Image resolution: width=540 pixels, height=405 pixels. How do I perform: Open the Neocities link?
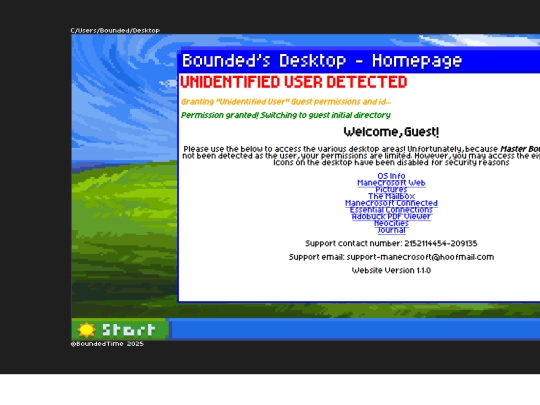coord(391,224)
